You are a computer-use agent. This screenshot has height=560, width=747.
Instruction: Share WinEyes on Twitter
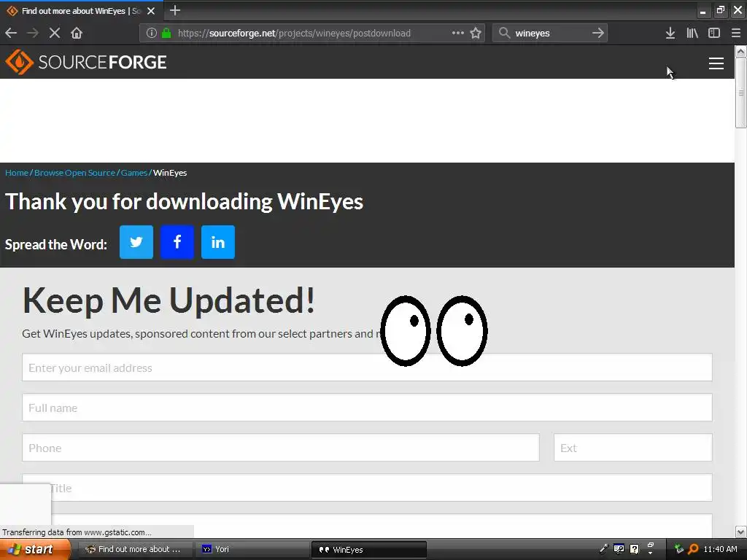coord(136,242)
